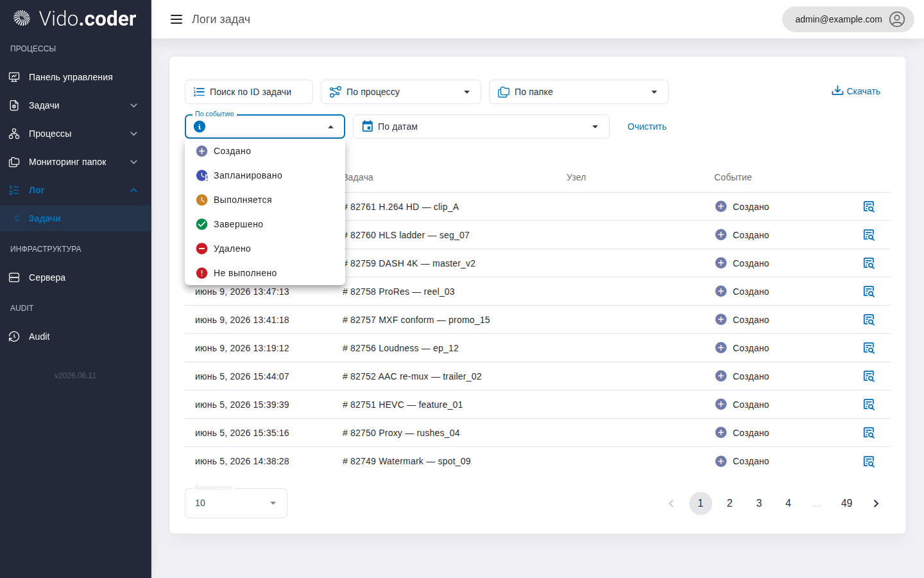
Task: Select the Создано event option
Action: [x=265, y=151]
